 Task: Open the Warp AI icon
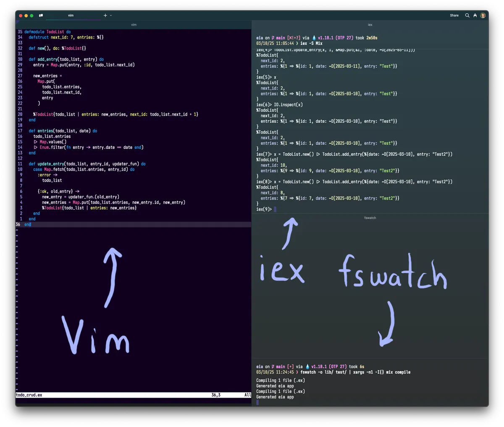click(x=475, y=15)
